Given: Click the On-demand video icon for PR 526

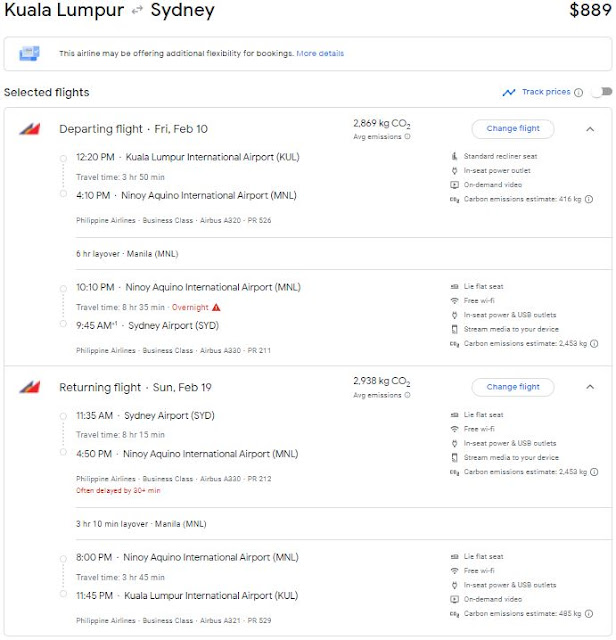Looking at the screenshot, I should pyautogui.click(x=454, y=185).
